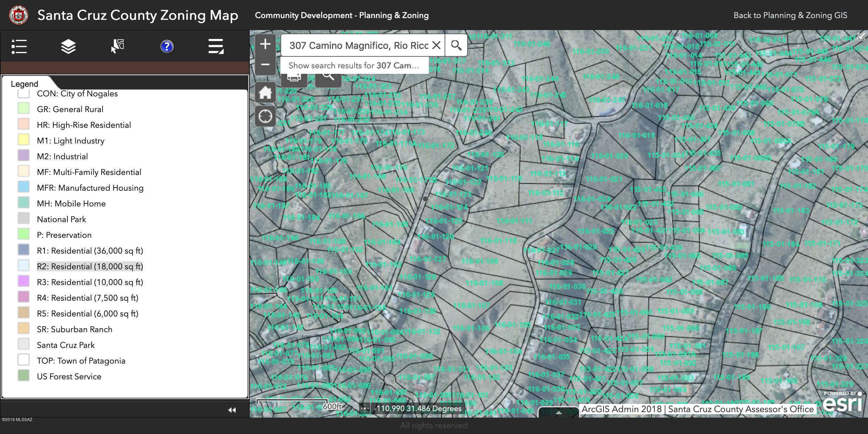The image size is (868, 434).
Task: Click the 'HR: High-Rise Residential' legend entry
Action: [x=84, y=125]
